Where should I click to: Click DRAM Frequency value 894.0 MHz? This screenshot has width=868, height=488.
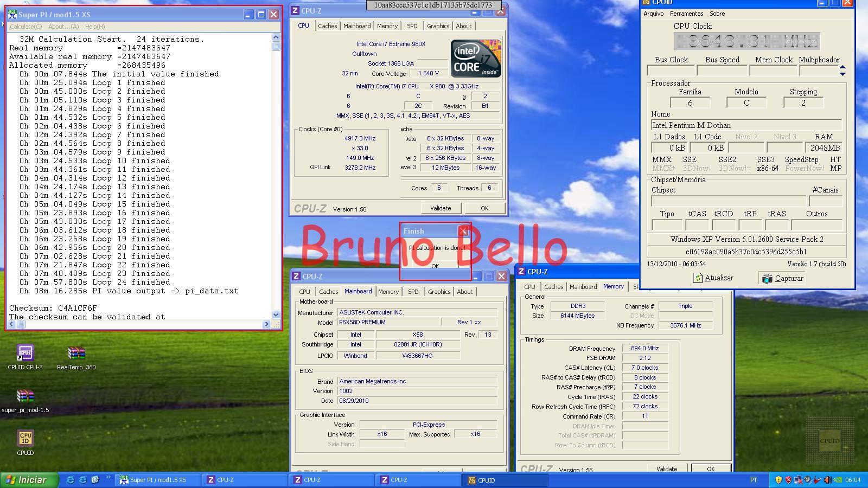(x=645, y=348)
